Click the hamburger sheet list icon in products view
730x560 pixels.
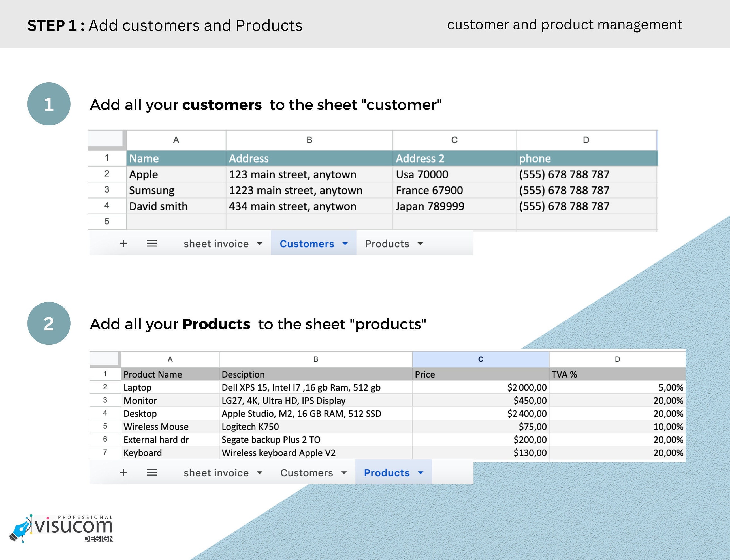[x=152, y=472]
